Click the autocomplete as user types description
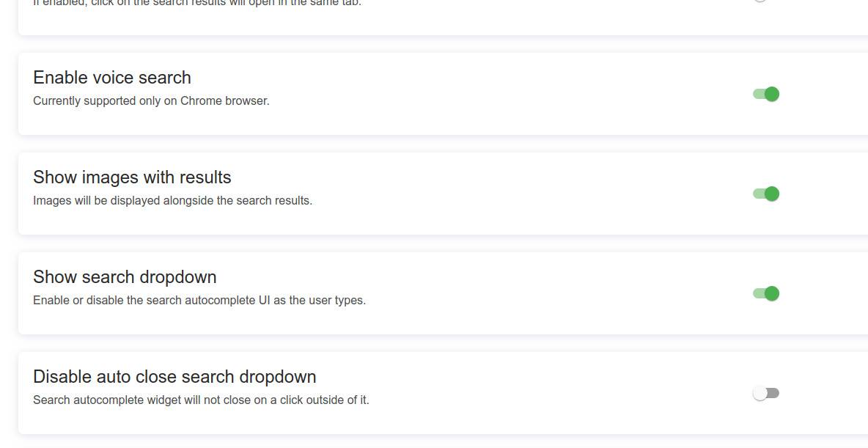 point(199,300)
